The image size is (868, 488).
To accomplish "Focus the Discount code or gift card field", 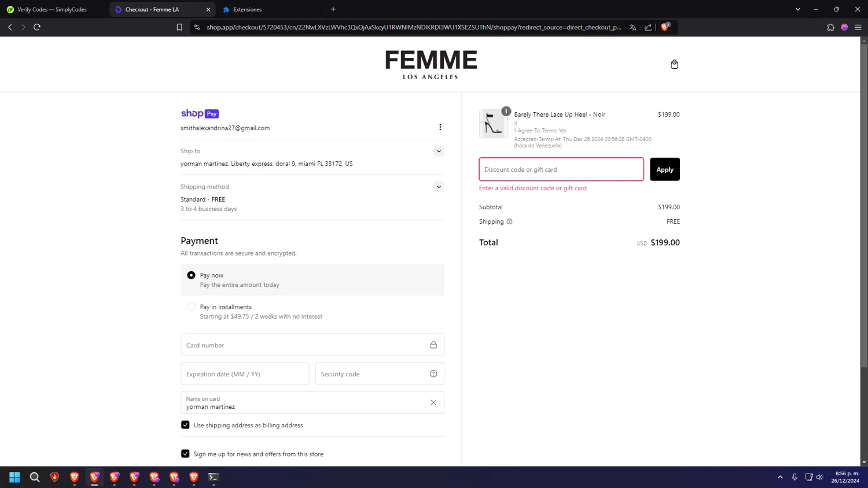I will coord(561,169).
